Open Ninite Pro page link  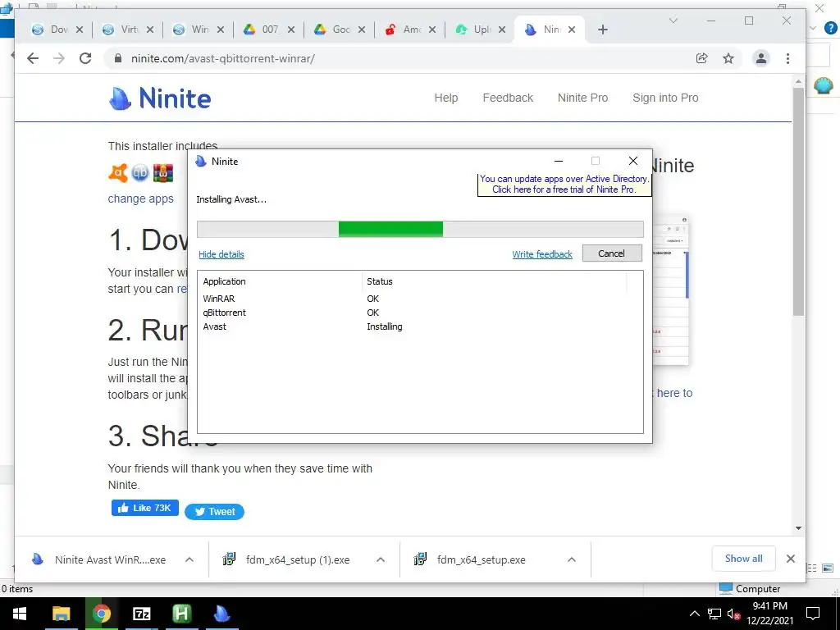pos(583,98)
